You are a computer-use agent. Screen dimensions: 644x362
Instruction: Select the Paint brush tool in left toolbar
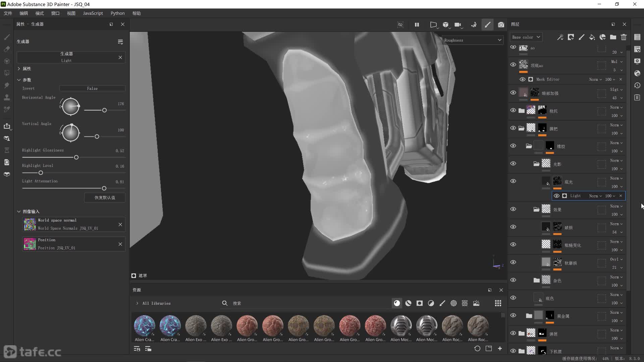point(7,37)
